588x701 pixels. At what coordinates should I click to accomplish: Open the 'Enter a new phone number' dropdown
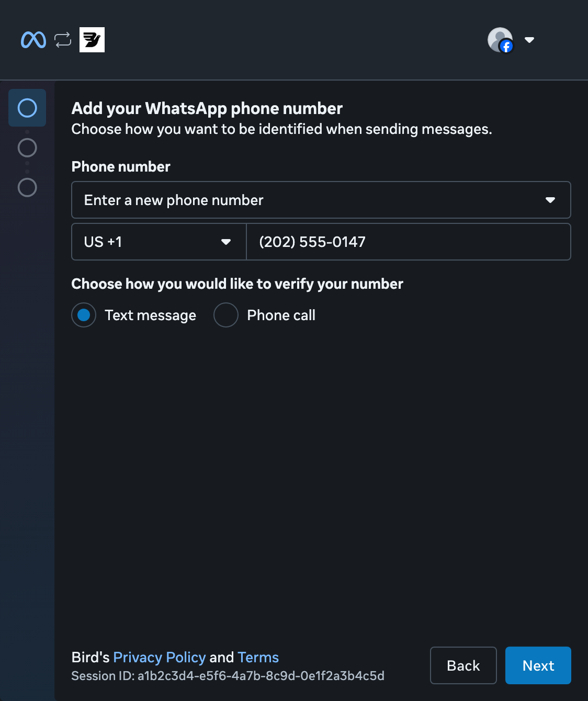(321, 200)
